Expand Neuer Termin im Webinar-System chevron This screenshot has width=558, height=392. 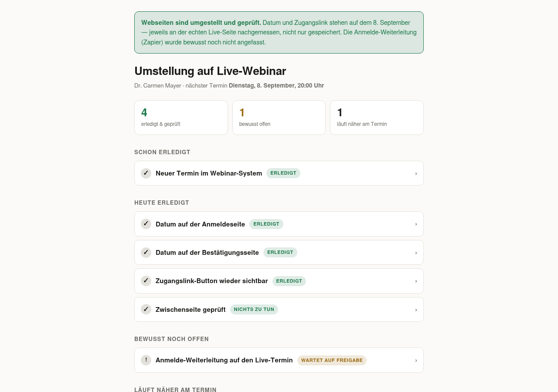pos(416,173)
